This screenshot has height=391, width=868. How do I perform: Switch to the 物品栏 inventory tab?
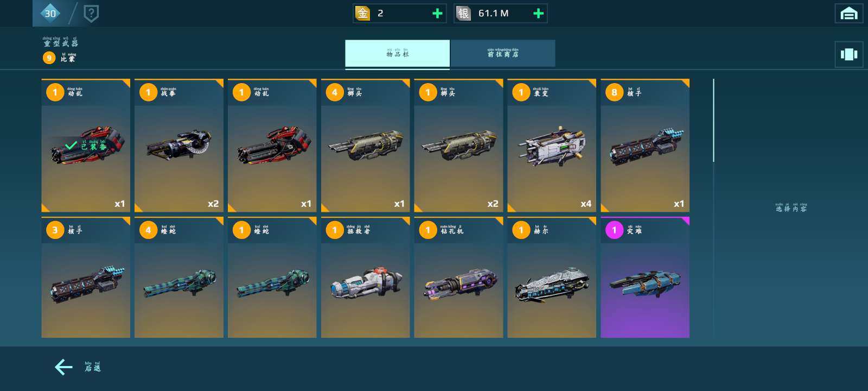(397, 54)
